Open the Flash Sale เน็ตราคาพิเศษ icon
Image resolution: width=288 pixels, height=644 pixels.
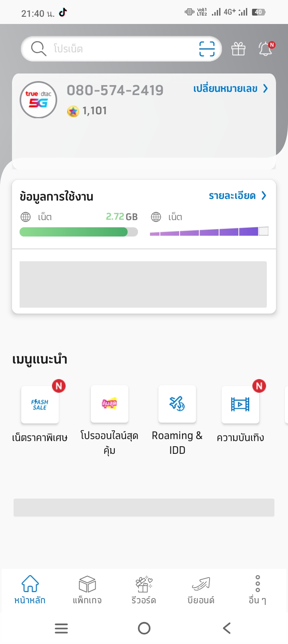40,404
